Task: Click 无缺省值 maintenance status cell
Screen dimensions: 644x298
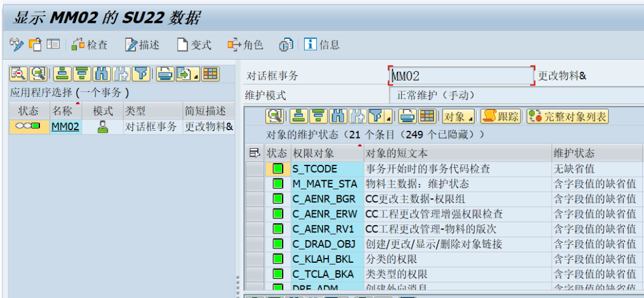Action: [597, 169]
